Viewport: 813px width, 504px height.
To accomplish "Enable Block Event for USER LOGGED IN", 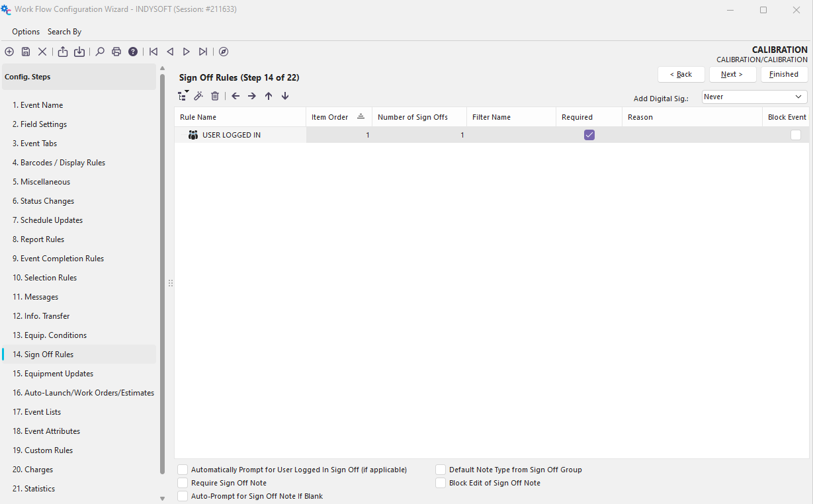I will point(795,135).
